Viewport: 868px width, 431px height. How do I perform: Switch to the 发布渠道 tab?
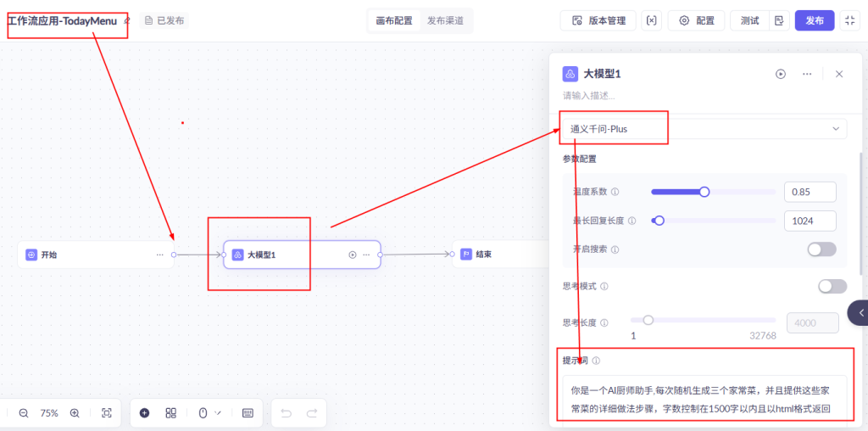[445, 20]
